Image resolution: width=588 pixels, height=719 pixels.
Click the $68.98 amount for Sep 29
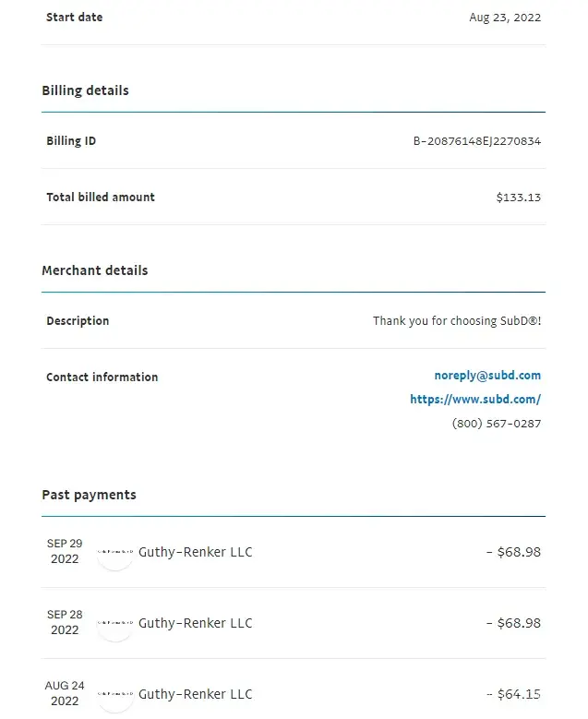tap(513, 552)
